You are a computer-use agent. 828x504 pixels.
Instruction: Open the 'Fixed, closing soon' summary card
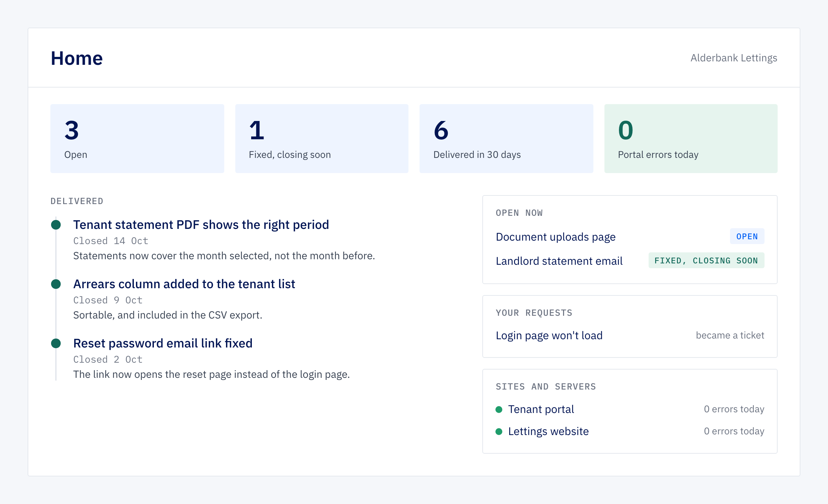[322, 139]
